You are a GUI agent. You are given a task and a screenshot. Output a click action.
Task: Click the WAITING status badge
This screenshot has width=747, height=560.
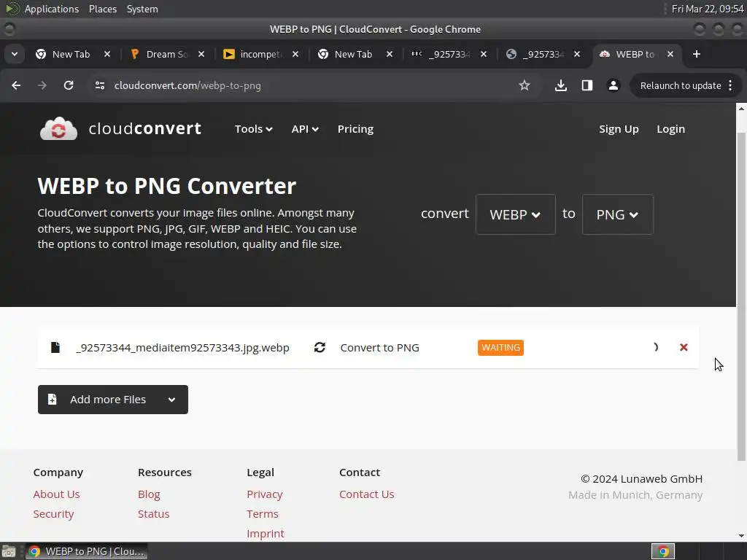(x=500, y=348)
